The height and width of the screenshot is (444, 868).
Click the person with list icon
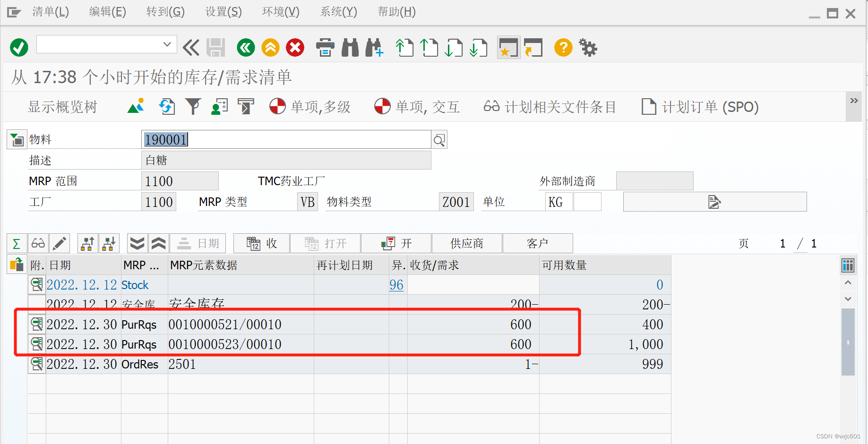click(x=219, y=107)
